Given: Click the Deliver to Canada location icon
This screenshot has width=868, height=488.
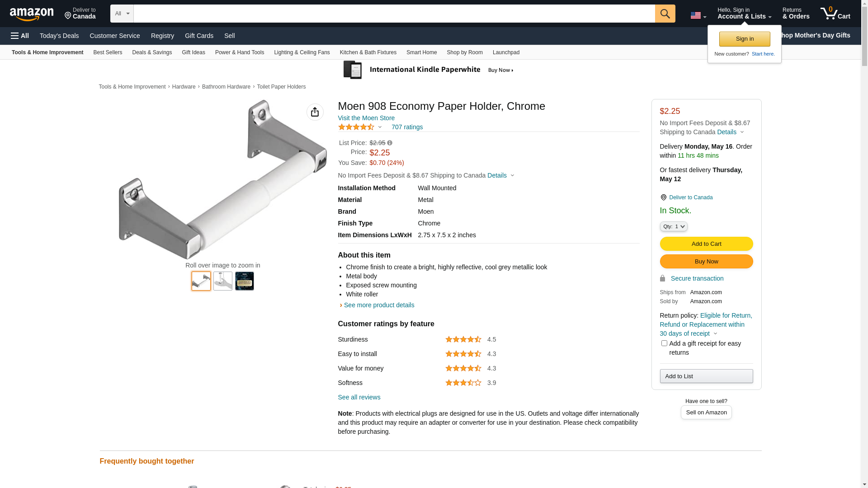Looking at the screenshot, I should (663, 197).
